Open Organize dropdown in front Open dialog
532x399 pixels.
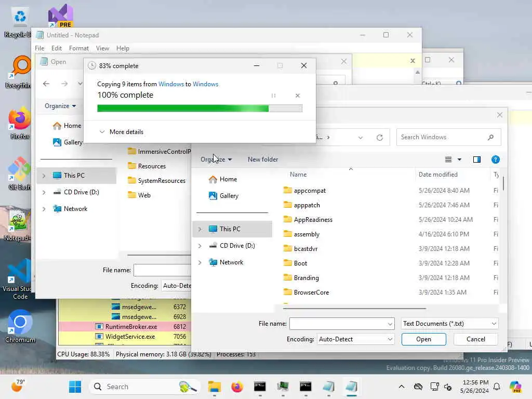216,159
